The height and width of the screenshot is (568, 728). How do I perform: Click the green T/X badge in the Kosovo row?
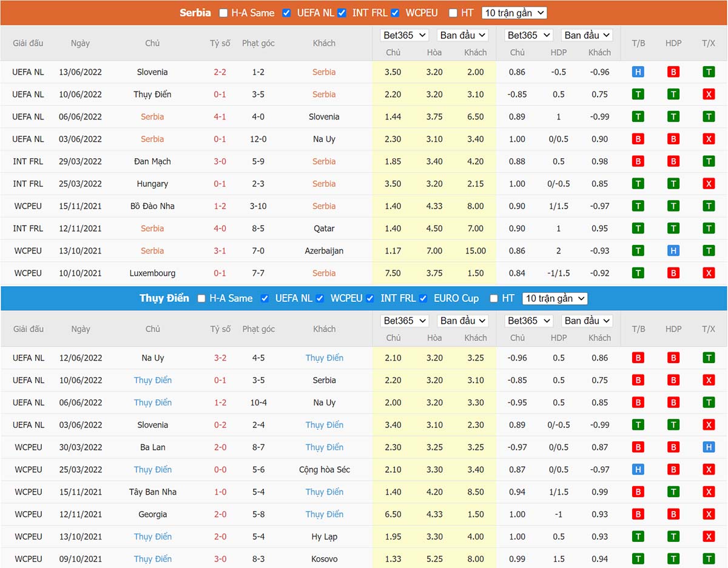pos(709,559)
